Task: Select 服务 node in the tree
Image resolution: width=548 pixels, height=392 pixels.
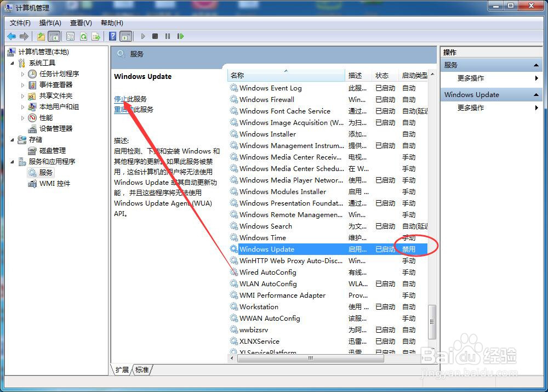Action: [x=46, y=172]
